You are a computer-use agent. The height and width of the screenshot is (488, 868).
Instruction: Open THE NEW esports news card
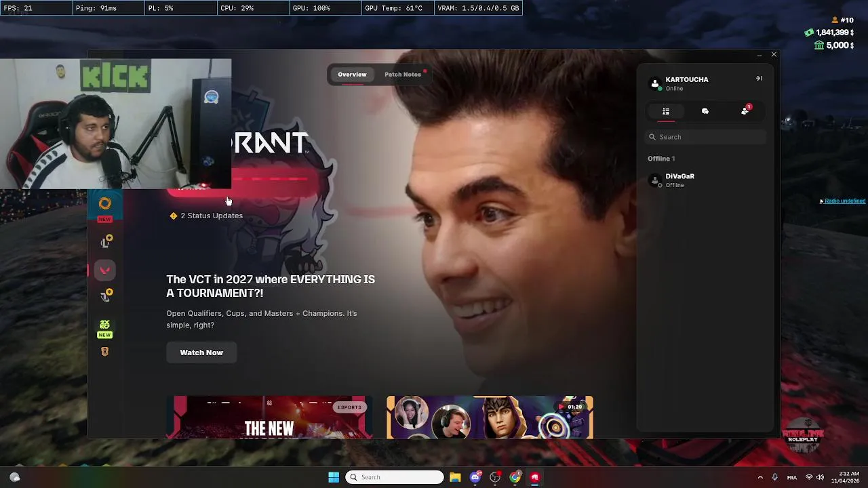(x=269, y=417)
